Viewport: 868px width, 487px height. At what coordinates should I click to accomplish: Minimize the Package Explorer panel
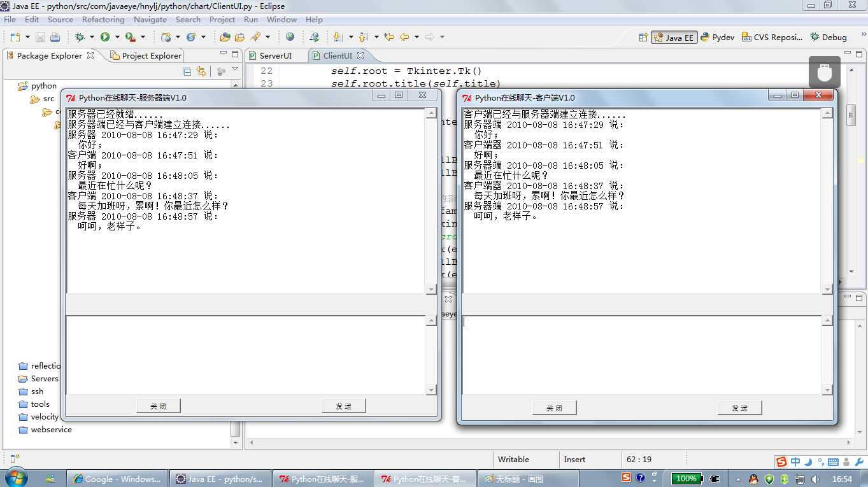tap(224, 54)
